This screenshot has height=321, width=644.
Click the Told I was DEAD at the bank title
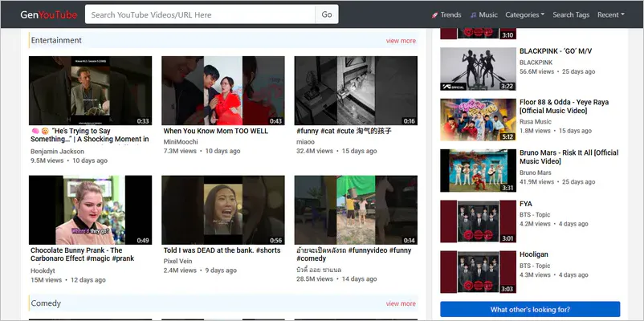click(222, 250)
